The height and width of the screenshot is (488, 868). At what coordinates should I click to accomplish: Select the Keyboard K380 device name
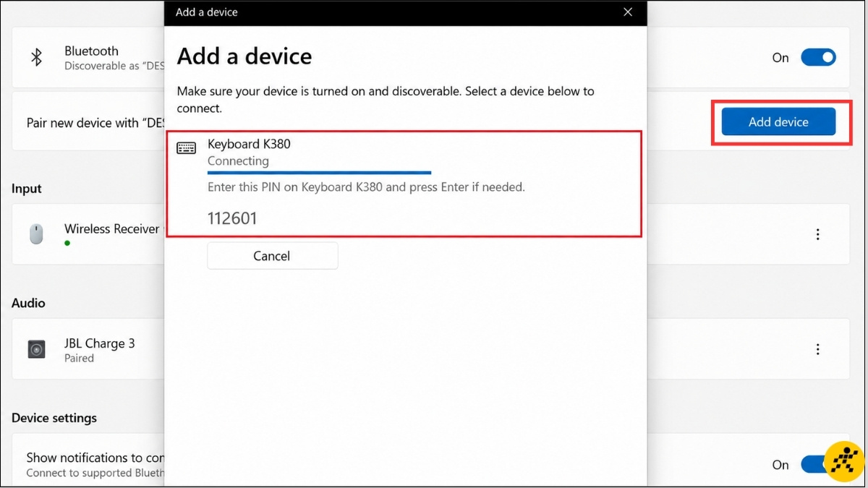coord(249,144)
